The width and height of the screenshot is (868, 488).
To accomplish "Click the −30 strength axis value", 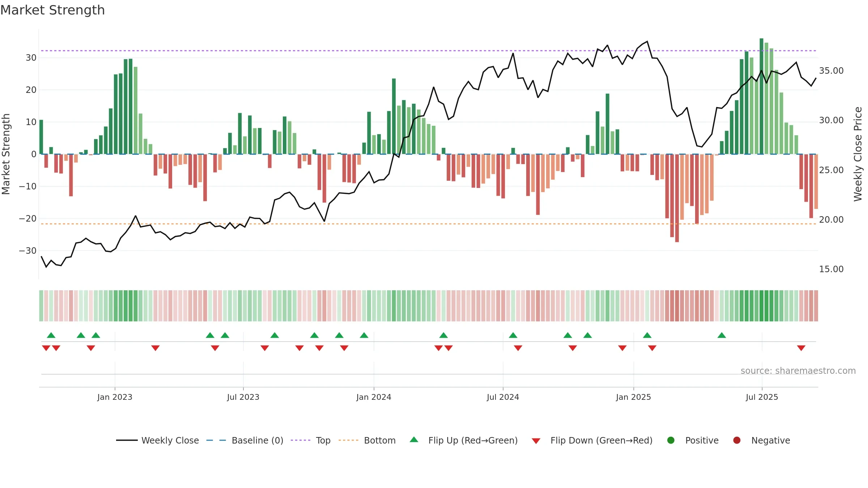I will pyautogui.click(x=28, y=251).
